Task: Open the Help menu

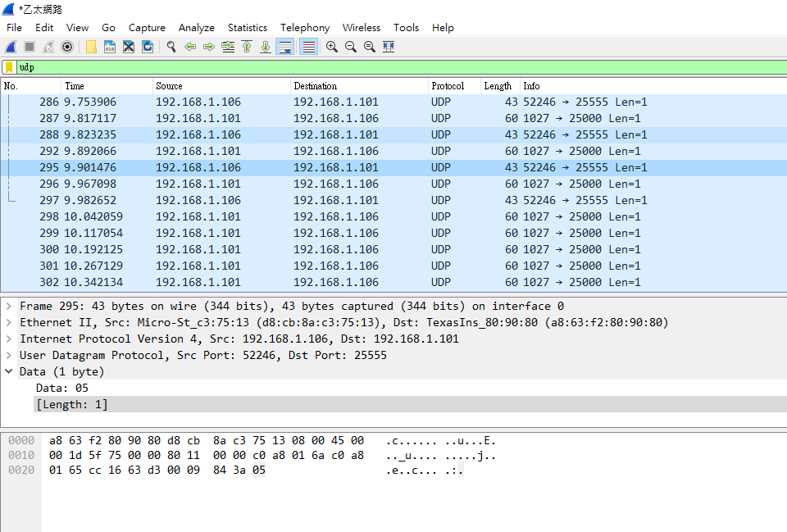Action: click(x=443, y=28)
